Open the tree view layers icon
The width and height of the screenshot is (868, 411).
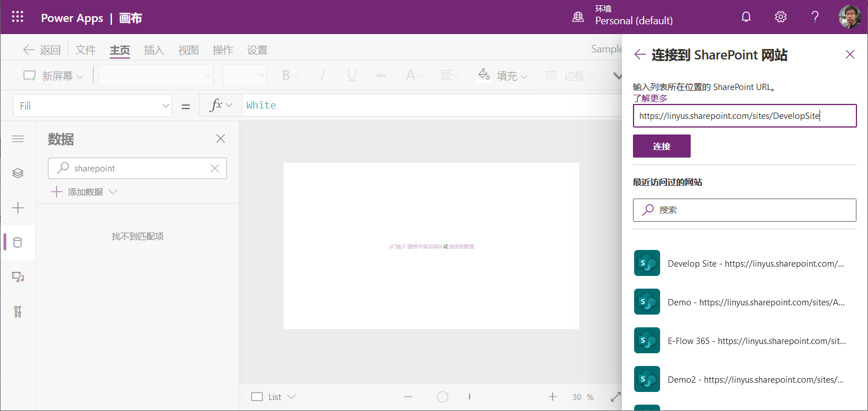[18, 173]
